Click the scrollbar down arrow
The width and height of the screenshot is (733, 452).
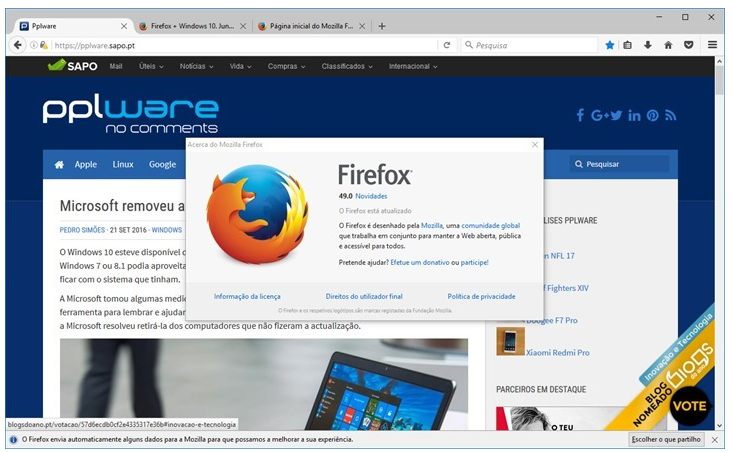coord(719,426)
